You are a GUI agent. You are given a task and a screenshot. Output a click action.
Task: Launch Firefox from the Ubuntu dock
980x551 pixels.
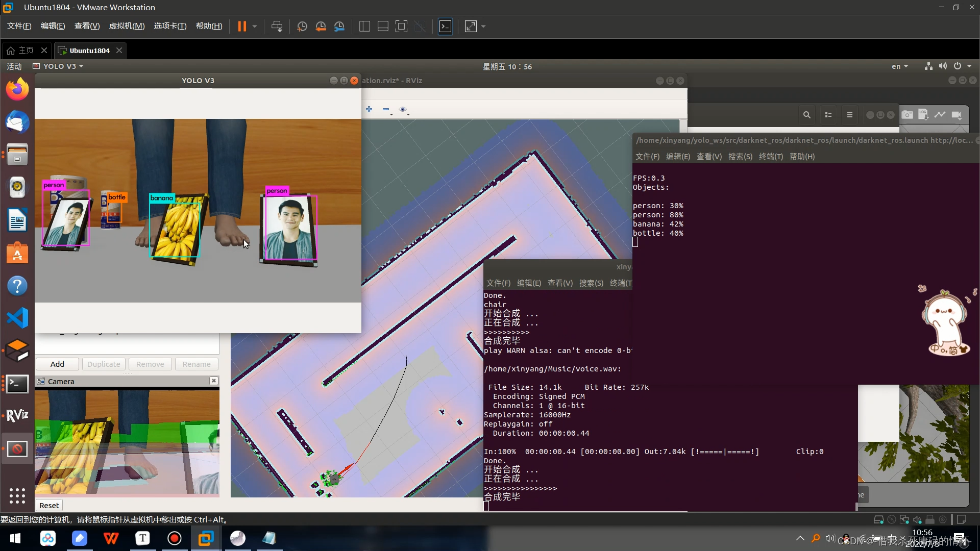pos(17,89)
